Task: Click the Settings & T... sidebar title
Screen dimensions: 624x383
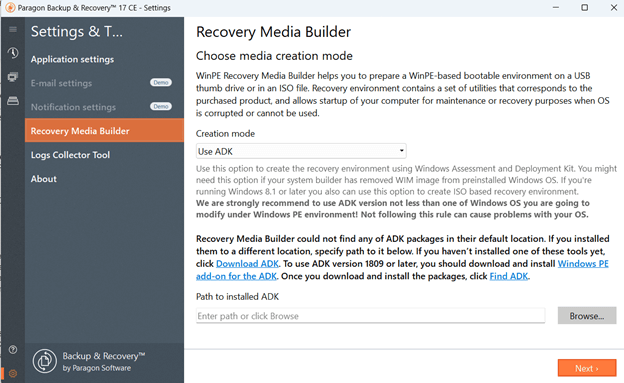Action: 77,31
